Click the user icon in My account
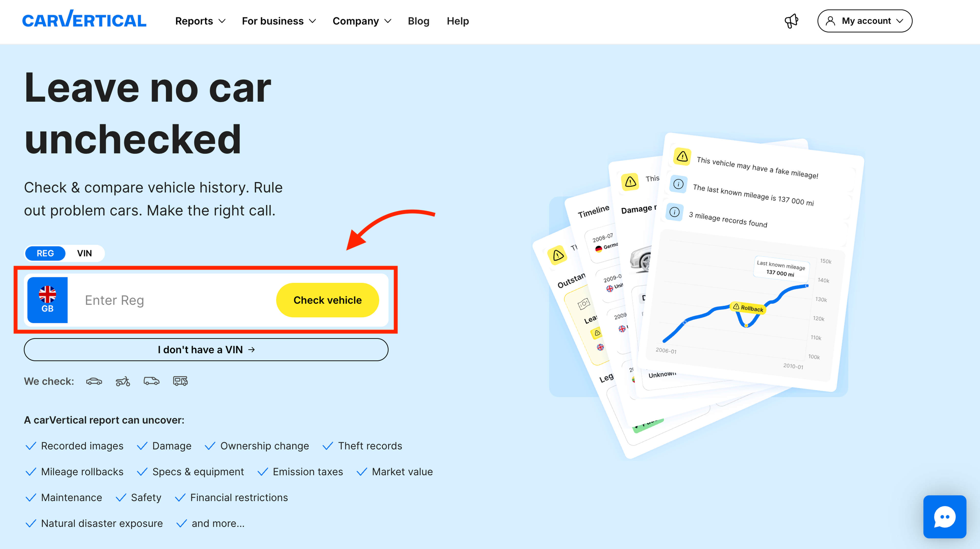 830,21
